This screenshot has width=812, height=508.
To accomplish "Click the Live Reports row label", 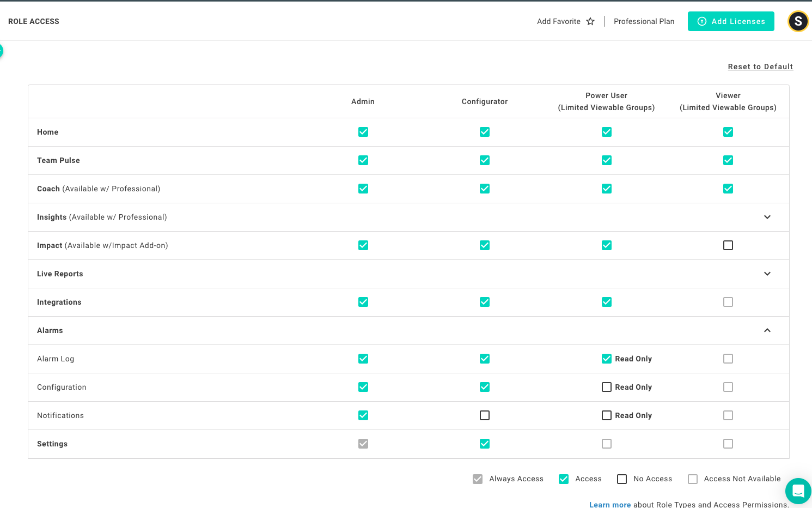I will (60, 274).
